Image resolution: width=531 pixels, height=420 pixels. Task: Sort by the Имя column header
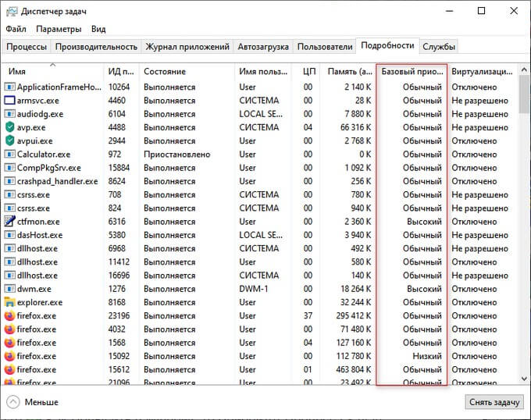coord(53,71)
